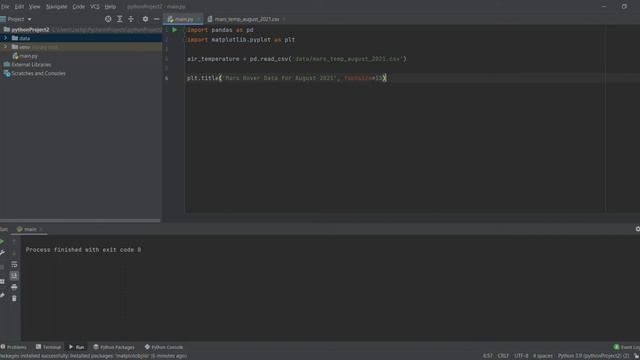Open the Problems tool window
The height and width of the screenshot is (360, 640).
click(x=14, y=347)
